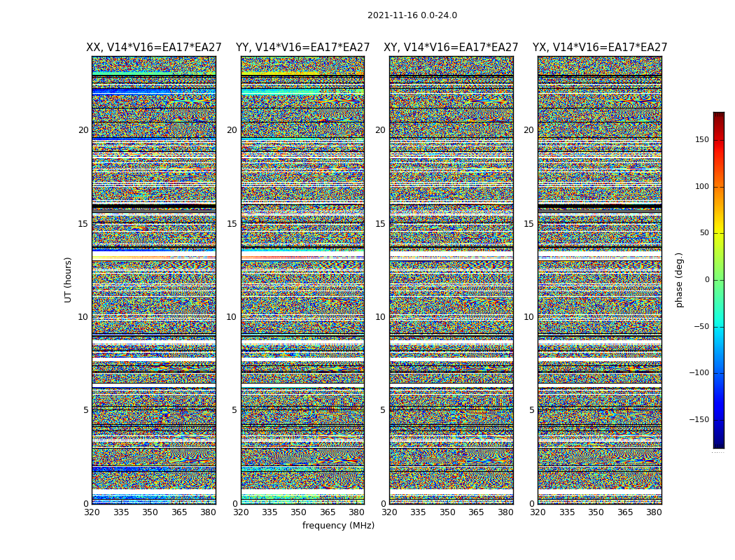This screenshot has width=735, height=560.
Task: Click the 320 frequency tick under XX panel
Action: pos(92,512)
